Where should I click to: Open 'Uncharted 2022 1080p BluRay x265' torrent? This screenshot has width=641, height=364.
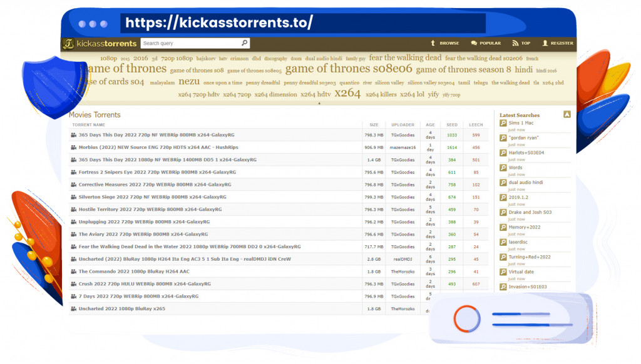click(122, 309)
